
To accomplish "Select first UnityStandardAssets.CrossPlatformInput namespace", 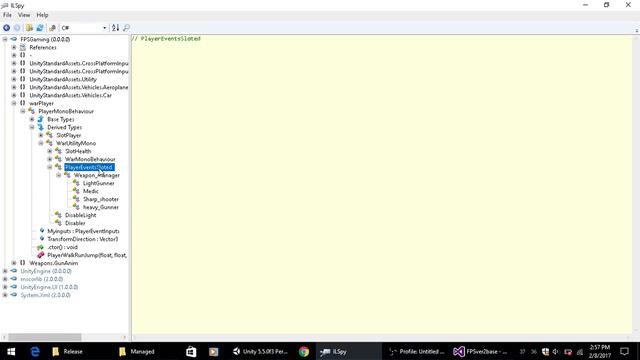I will pyautogui.click(x=79, y=63).
